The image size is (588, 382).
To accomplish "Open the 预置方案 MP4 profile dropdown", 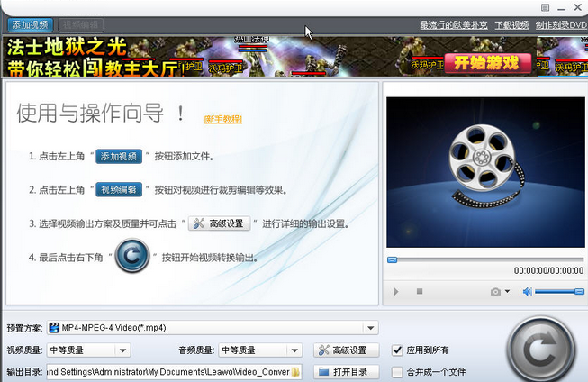I will [213, 328].
